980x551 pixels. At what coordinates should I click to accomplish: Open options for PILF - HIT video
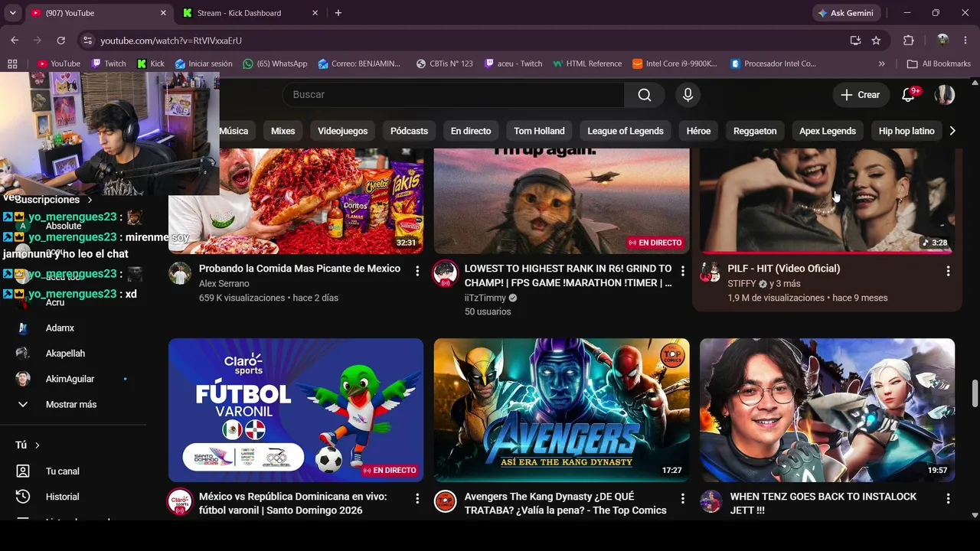[948, 271]
